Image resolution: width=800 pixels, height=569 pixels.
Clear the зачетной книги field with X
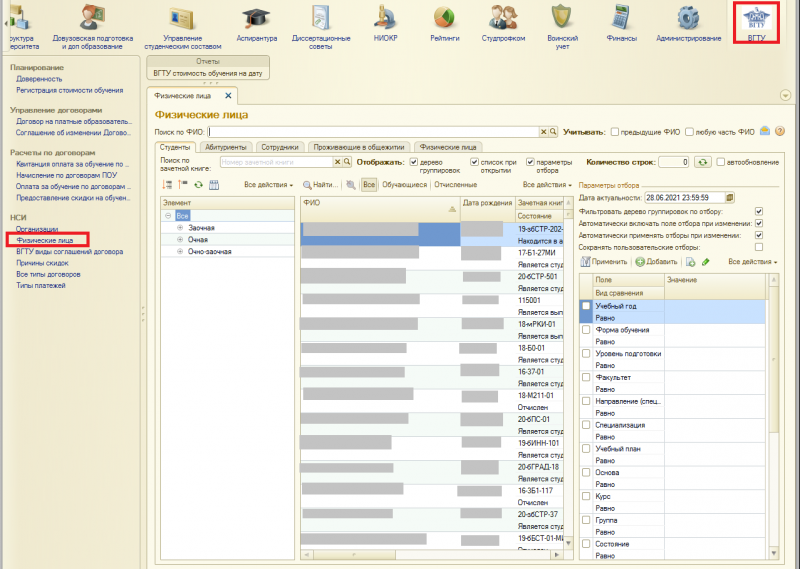point(337,162)
